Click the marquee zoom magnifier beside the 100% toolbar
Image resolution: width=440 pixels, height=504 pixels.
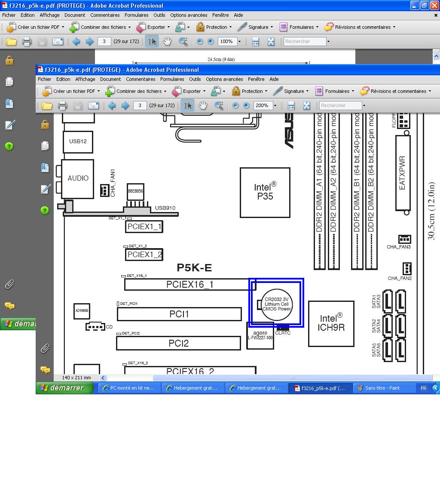pyautogui.click(x=183, y=42)
